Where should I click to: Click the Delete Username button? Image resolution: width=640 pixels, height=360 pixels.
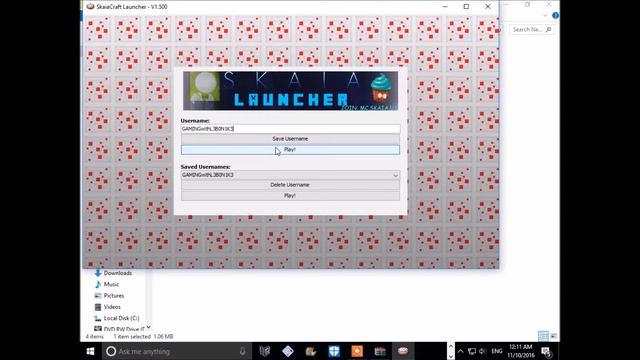tap(290, 185)
